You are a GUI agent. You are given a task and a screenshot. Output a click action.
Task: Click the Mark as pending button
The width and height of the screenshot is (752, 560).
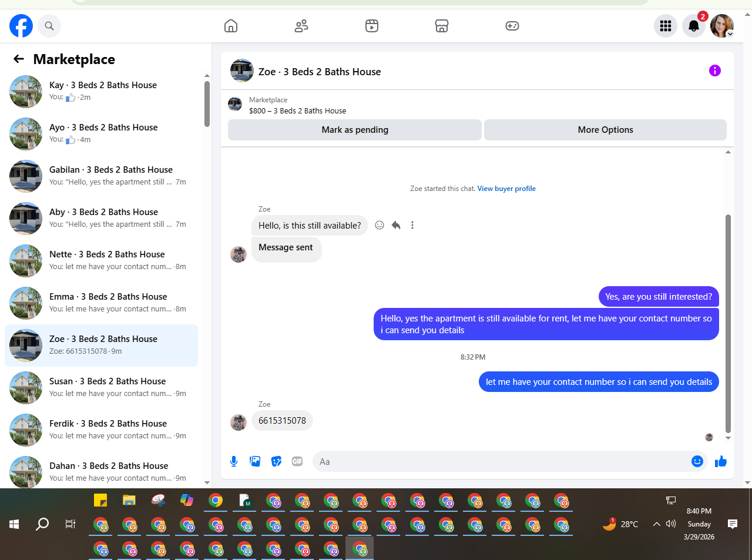click(355, 130)
